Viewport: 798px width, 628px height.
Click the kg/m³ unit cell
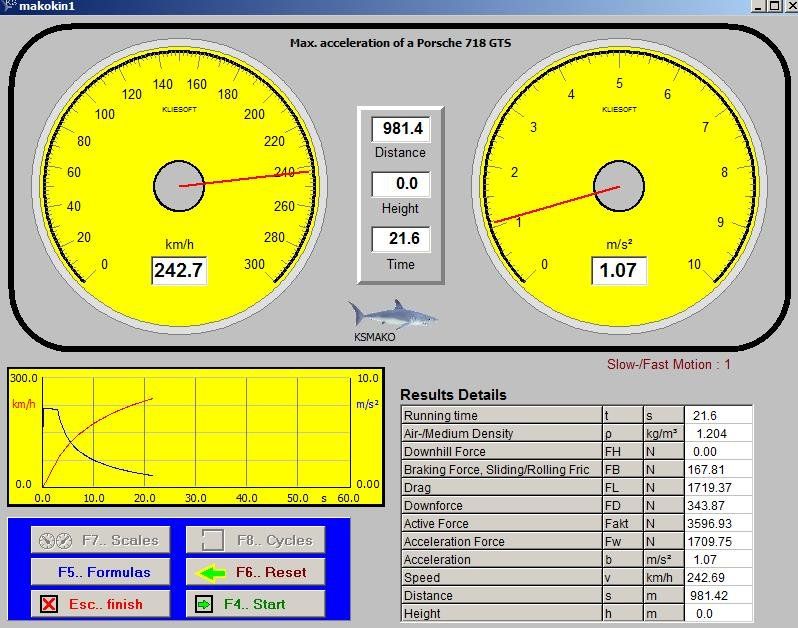[663, 434]
